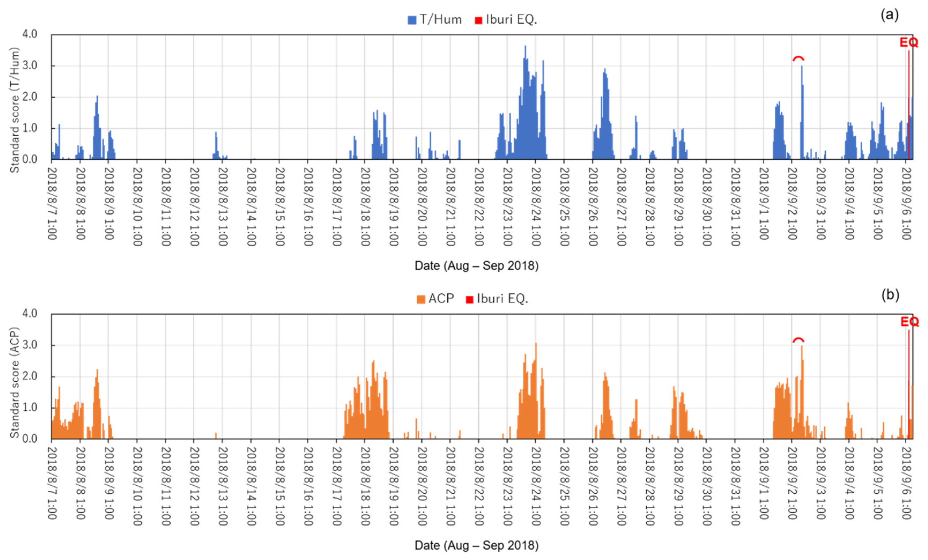Click the Standard score (T/Hum) y-axis title
Screen dimensions: 928x560
pos(14,110)
